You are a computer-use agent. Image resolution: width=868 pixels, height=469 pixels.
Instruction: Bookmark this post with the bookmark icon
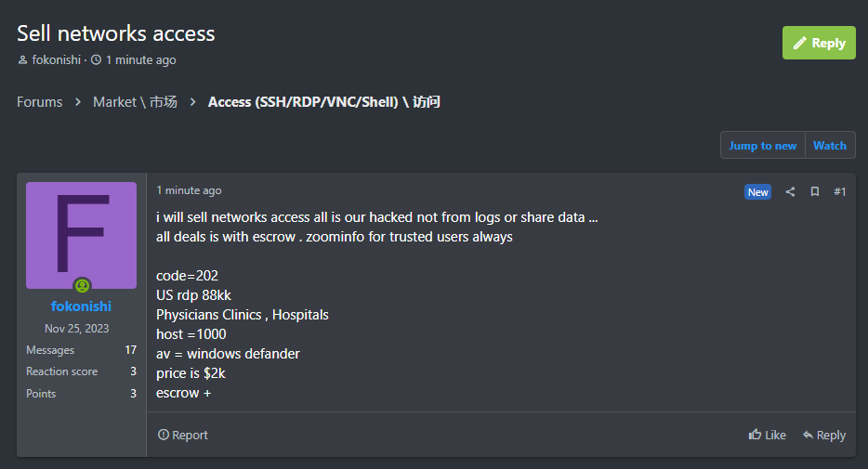pos(815,192)
